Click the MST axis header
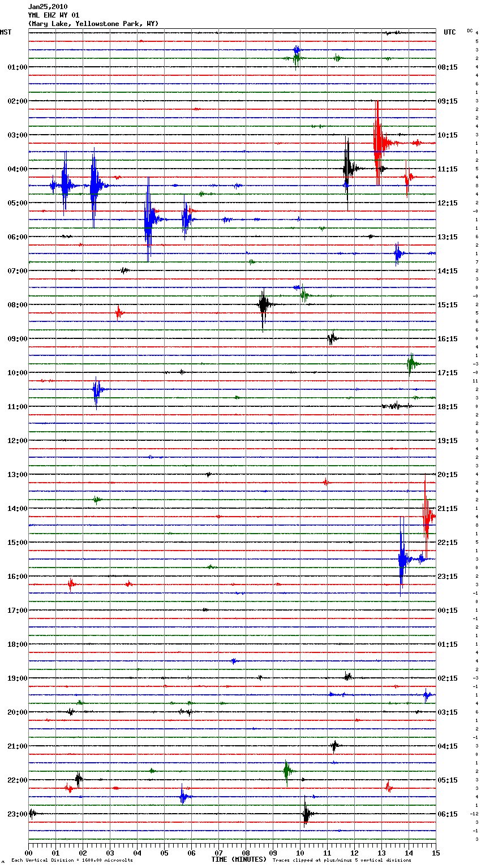The height and width of the screenshot is (868, 481). click(6, 32)
